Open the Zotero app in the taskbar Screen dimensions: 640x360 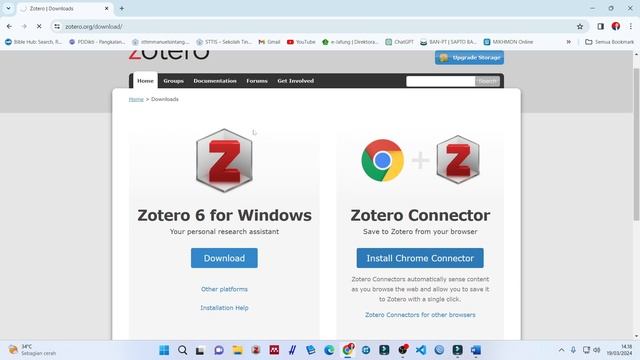pyautogui.click(x=256, y=350)
